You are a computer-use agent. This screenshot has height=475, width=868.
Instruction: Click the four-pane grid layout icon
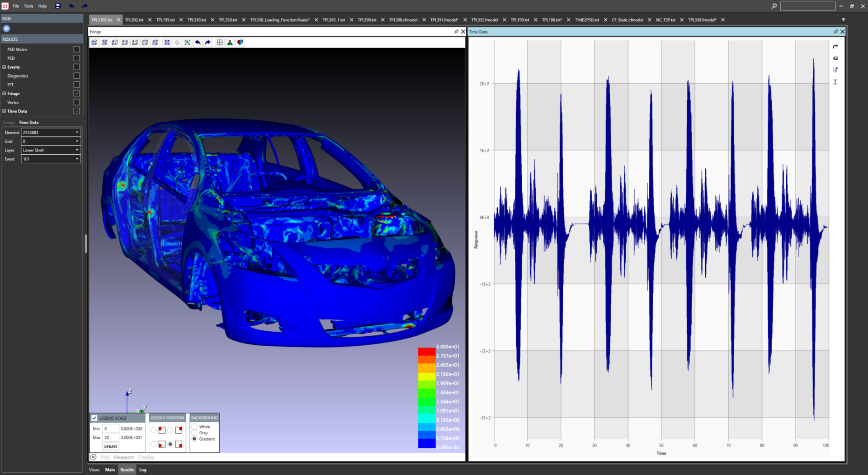[x=220, y=43]
